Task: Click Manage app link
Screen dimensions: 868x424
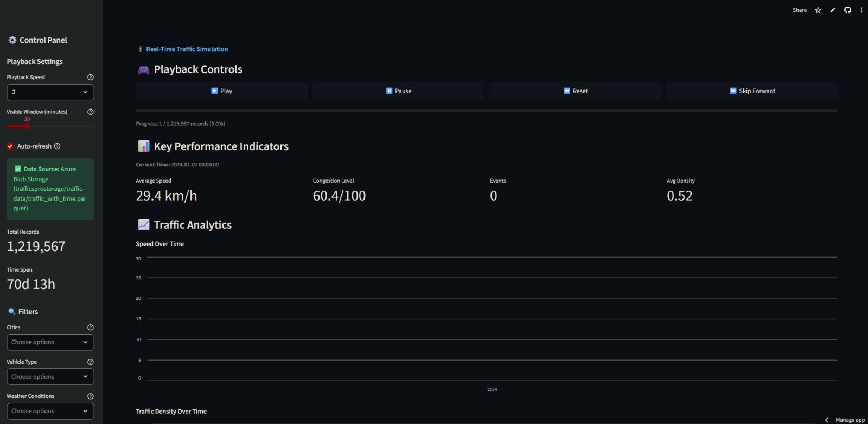Action: pyautogui.click(x=850, y=420)
